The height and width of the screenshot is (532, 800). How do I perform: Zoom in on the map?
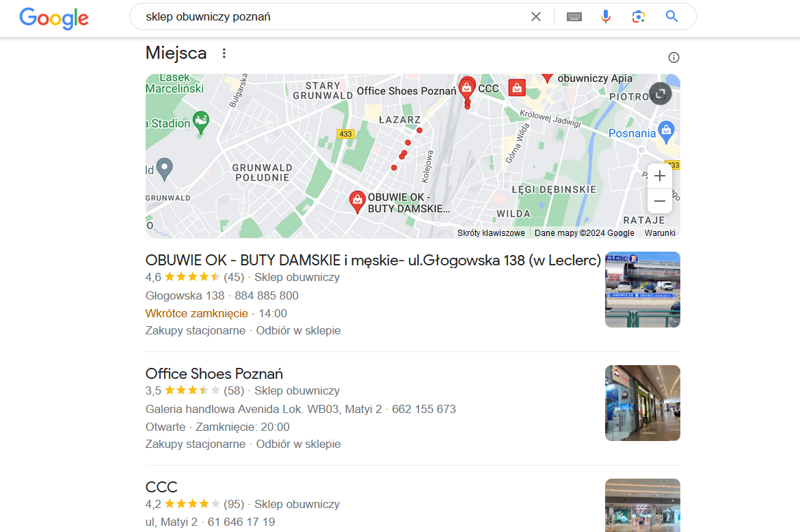[x=660, y=176]
